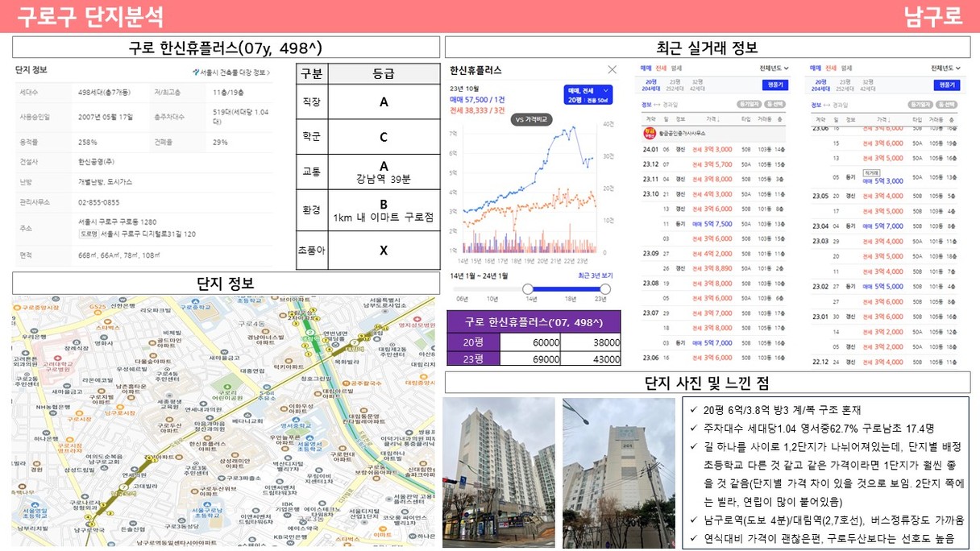Toggle 등기일자 pill in list starting 24.01
The image size is (980, 551).
coord(750,104)
